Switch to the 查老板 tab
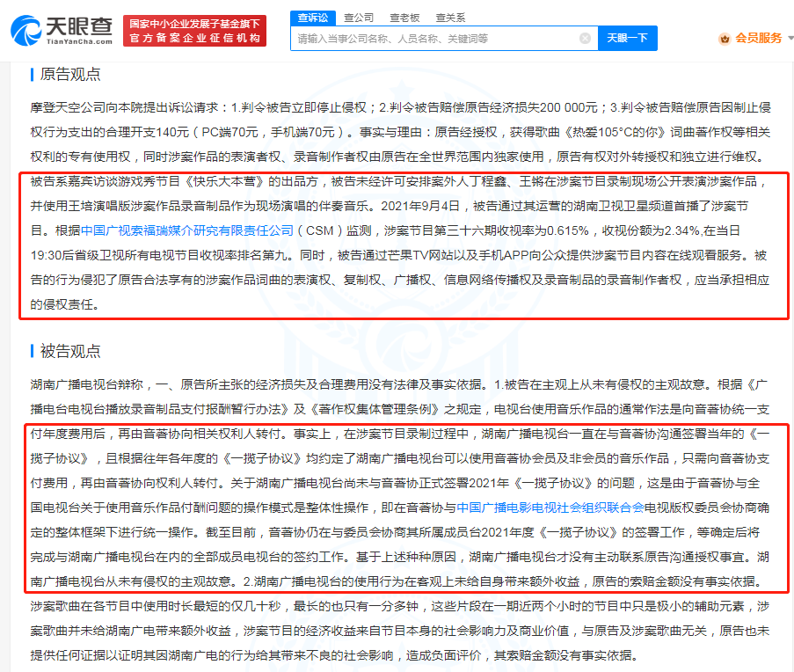Screen dimensions: 794x672 pyautogui.click(x=404, y=18)
